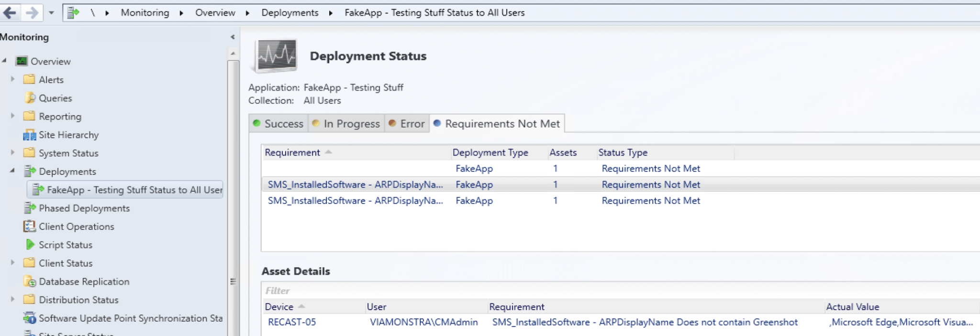Click the Client Operations icon
The height and width of the screenshot is (336, 980).
(30, 227)
